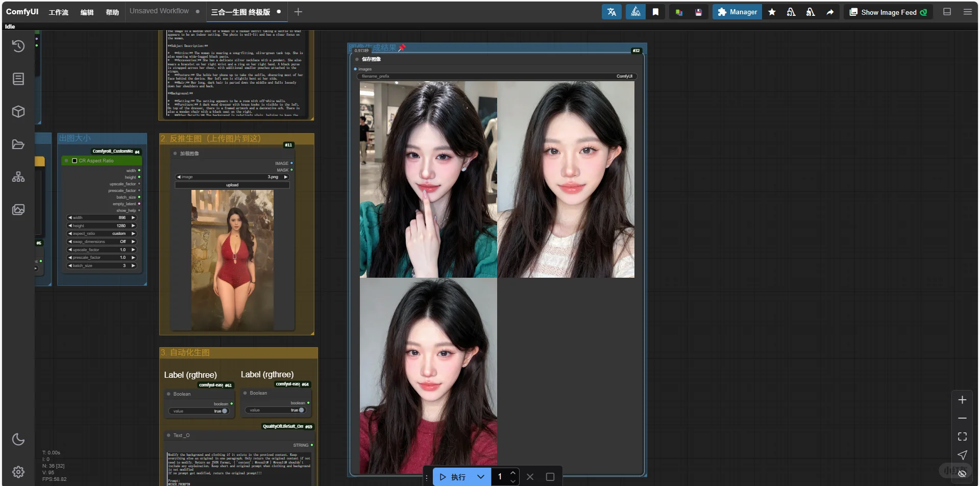Click the share arrow icon
Viewport: 980px width, 486px height.
(830, 12)
